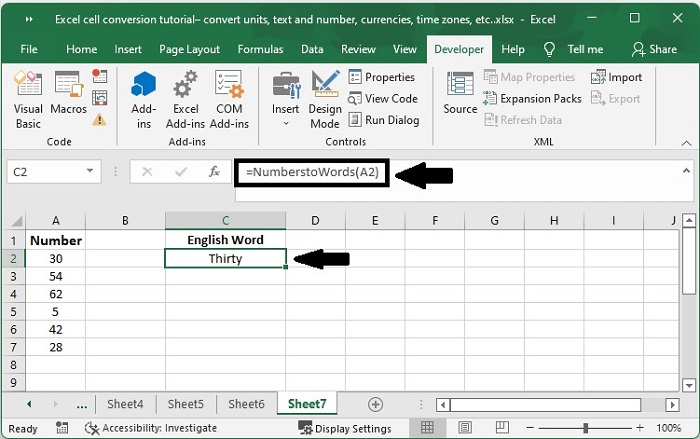Select the English Word header cell
This screenshot has height=439, width=700.
pos(225,240)
